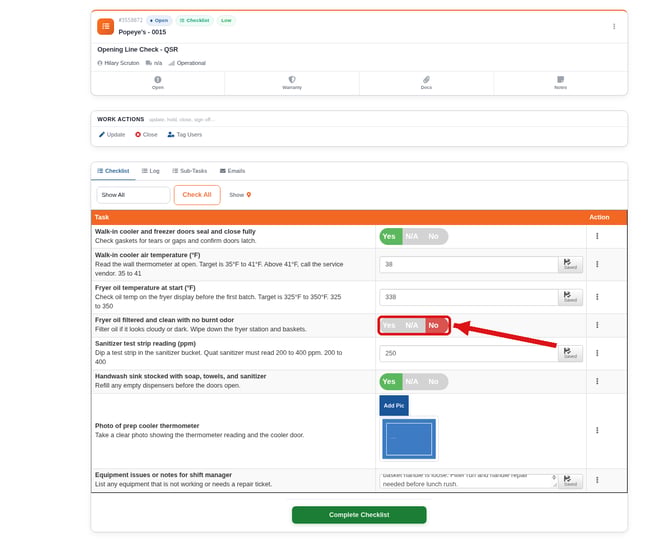Open action menu for prep cooler photo row
Viewport: 670px width, 540px height.
point(597,431)
